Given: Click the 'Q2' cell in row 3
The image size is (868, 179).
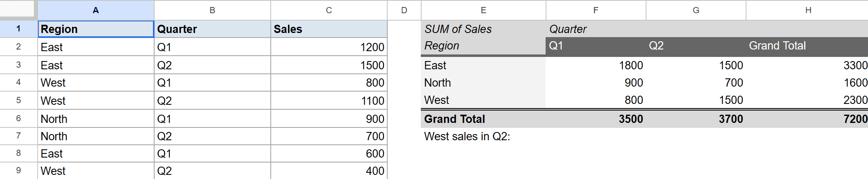Looking at the screenshot, I should [212, 65].
